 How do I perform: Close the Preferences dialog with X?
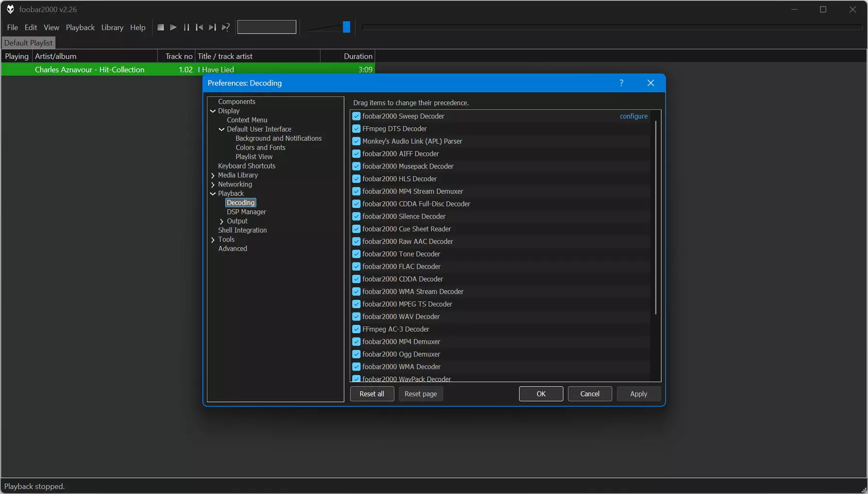point(651,83)
